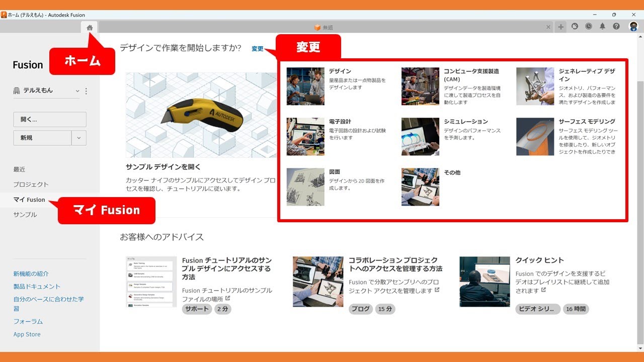Click the 変更 link
This screenshot has height=362, width=644.
tap(258, 49)
